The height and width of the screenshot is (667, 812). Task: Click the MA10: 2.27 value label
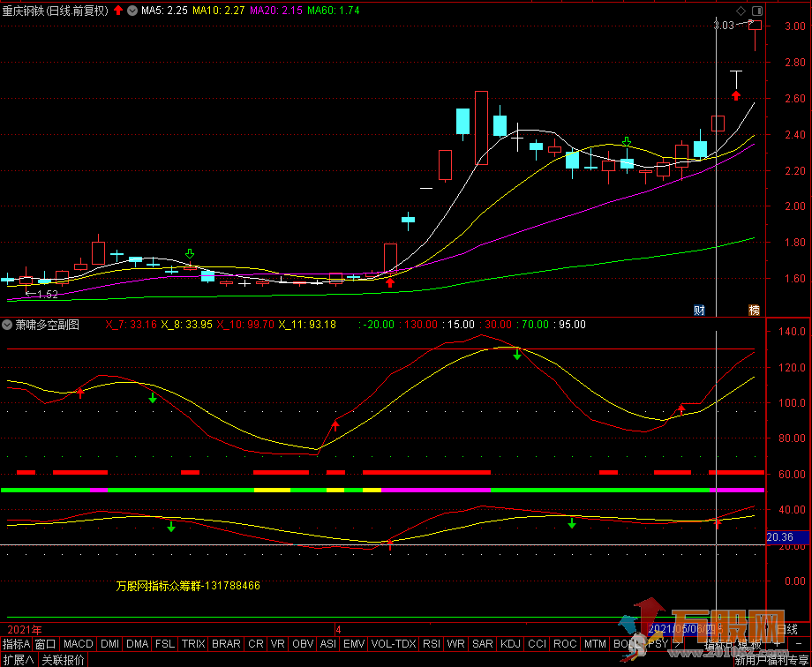219,11
